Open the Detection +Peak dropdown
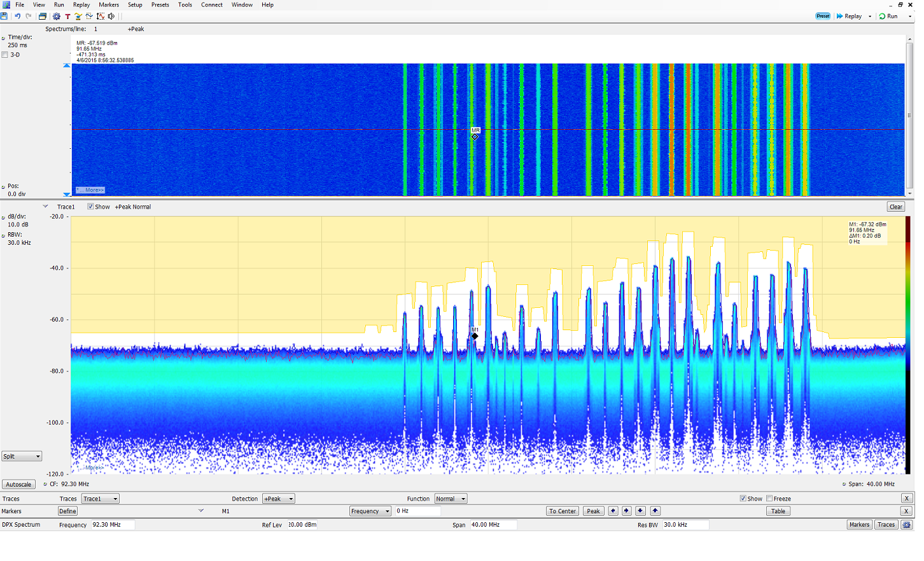This screenshot has height=561, width=924. (x=279, y=499)
